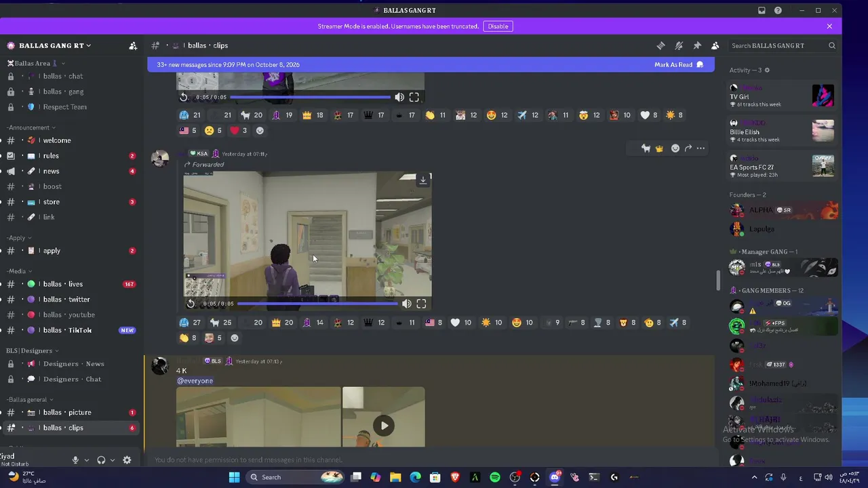Open headphones output options chevron
Image resolution: width=868 pixels, height=488 pixels.
[112, 460]
